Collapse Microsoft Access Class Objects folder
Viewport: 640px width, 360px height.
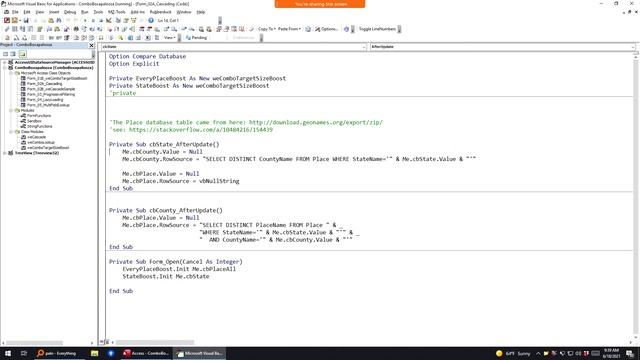click(11, 73)
